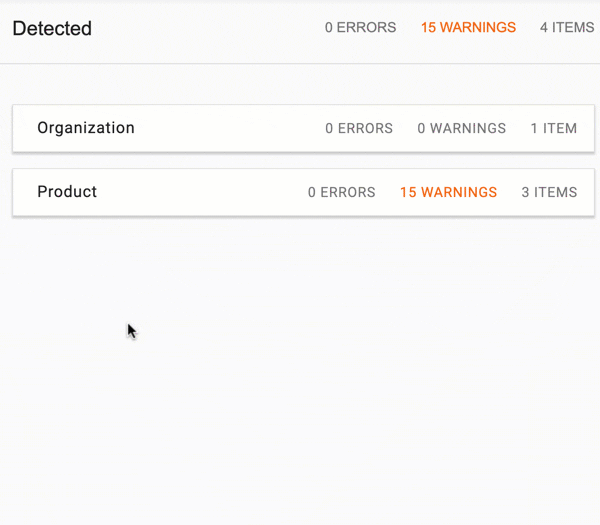Click the Detected heading

click(52, 28)
